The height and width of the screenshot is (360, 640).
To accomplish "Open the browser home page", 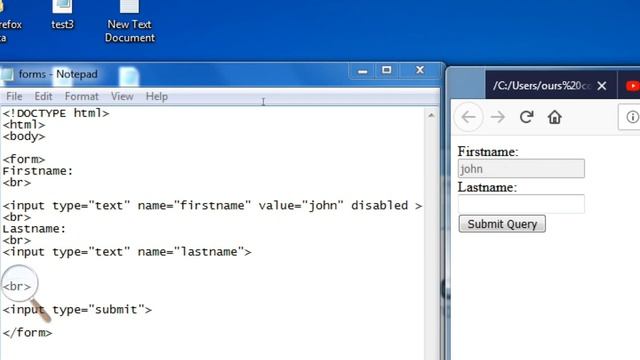I will [555, 117].
